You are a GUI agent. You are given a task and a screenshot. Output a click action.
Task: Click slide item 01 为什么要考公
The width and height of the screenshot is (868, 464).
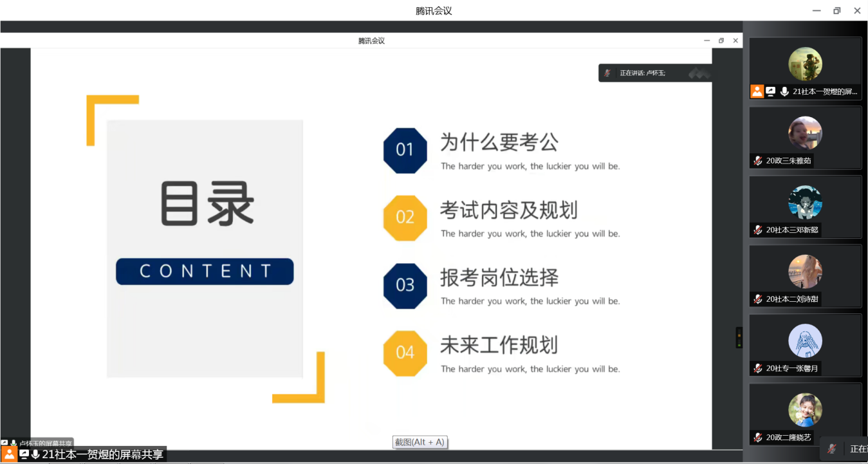[499, 142]
